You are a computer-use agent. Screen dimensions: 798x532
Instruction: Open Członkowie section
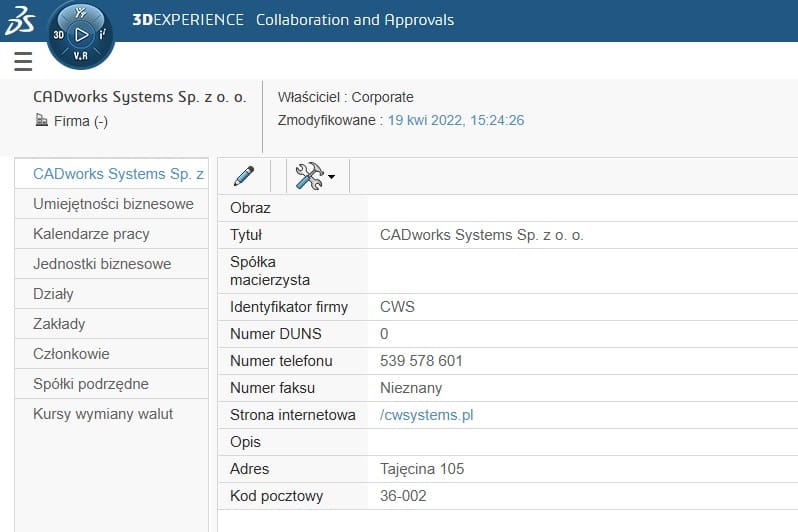click(x=111, y=354)
